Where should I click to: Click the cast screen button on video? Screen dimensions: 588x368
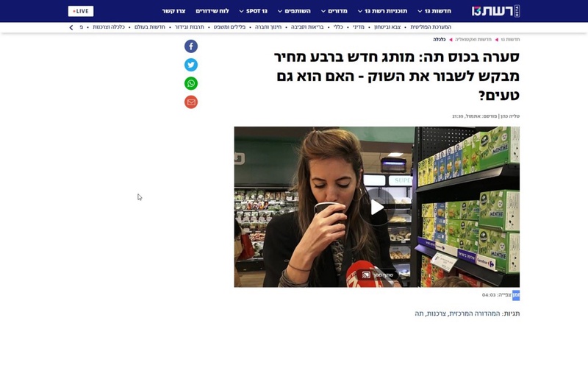[x=377, y=275]
